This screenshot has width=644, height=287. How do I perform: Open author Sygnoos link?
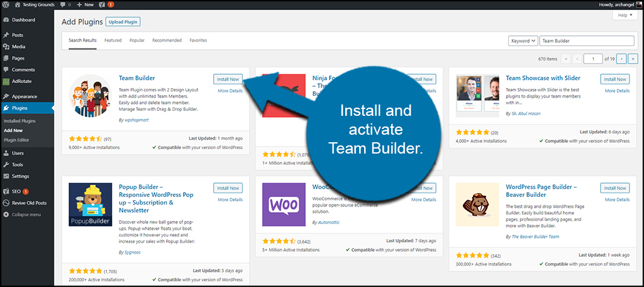(132, 252)
